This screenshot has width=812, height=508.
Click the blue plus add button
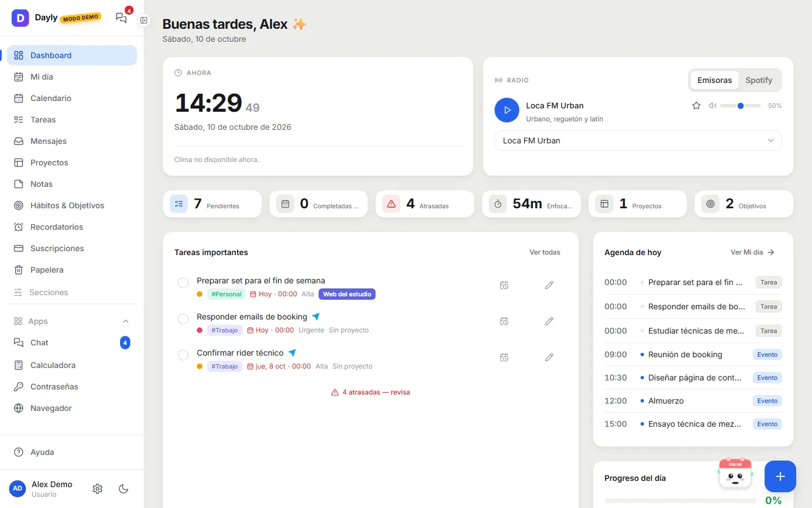point(780,476)
